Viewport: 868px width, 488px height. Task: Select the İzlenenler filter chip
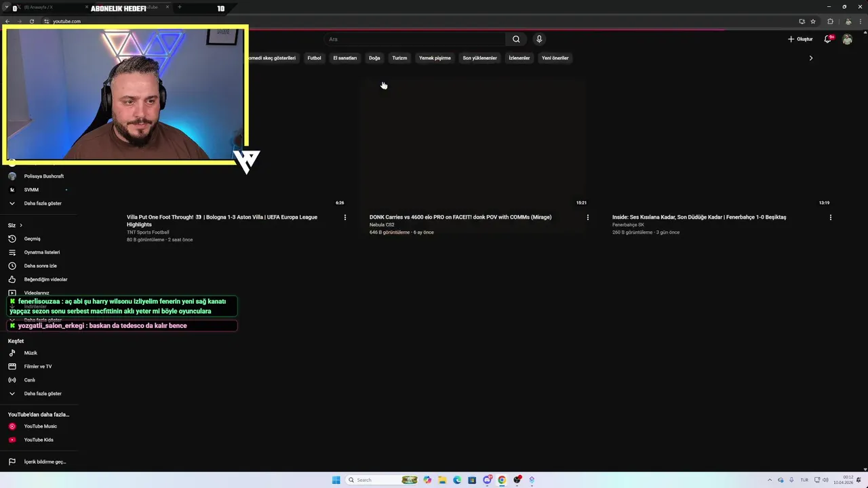point(519,58)
